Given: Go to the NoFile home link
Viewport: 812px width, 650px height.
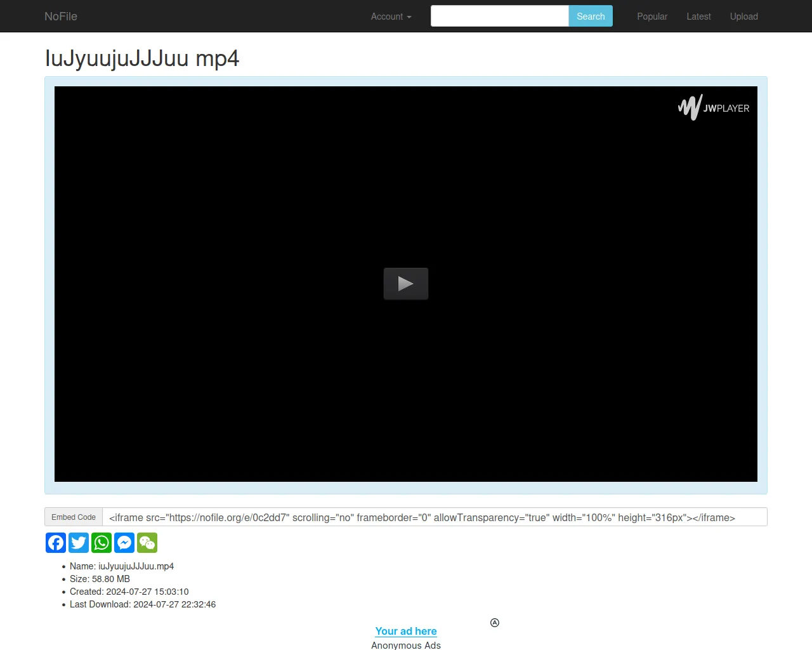Looking at the screenshot, I should [x=61, y=17].
